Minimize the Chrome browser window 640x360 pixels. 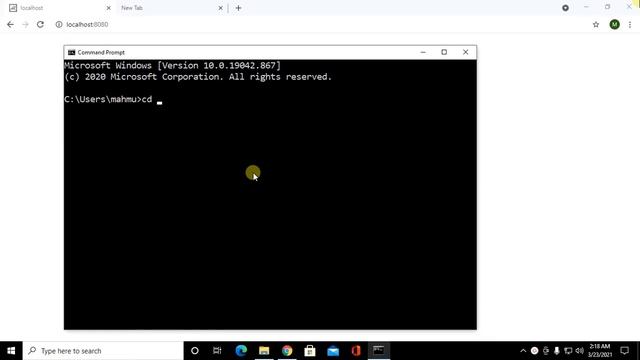586,7
